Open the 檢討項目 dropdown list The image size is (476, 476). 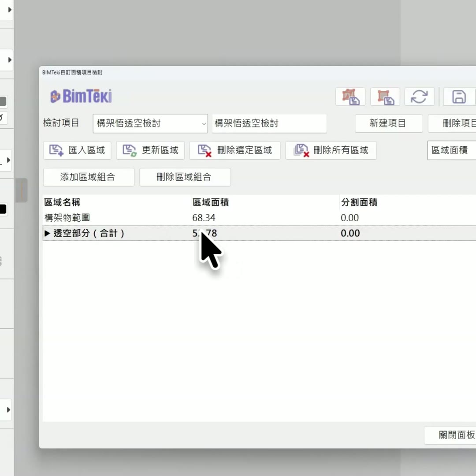click(150, 123)
